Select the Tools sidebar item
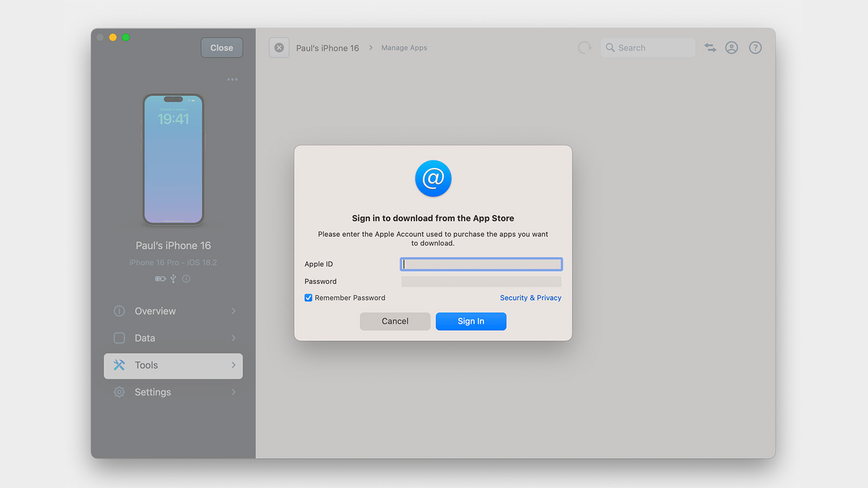The height and width of the screenshot is (488, 868). coord(173,366)
